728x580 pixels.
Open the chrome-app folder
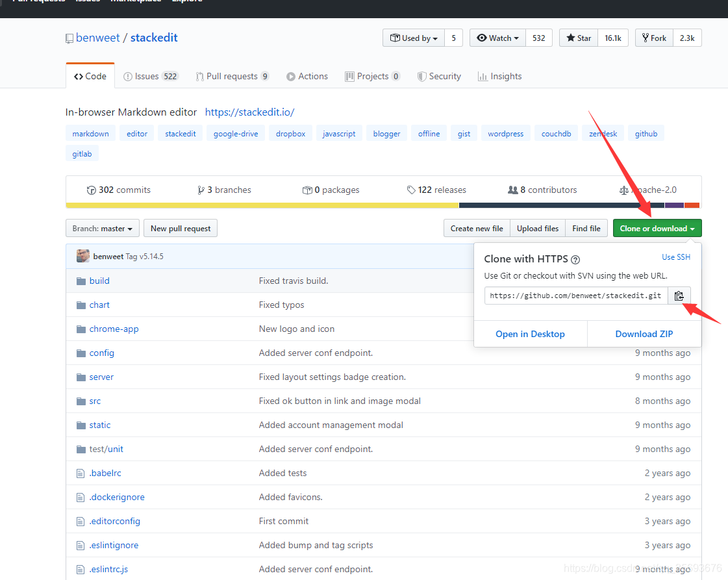pos(114,329)
